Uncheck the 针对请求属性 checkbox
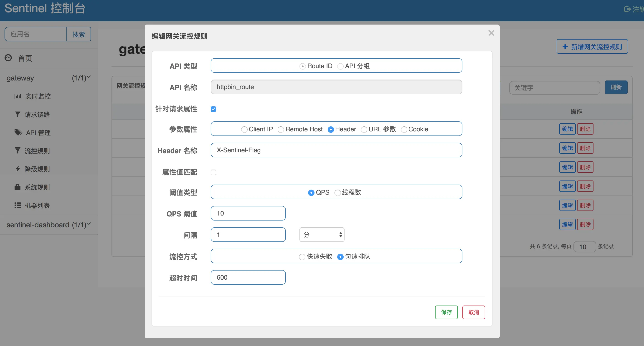 tap(213, 109)
